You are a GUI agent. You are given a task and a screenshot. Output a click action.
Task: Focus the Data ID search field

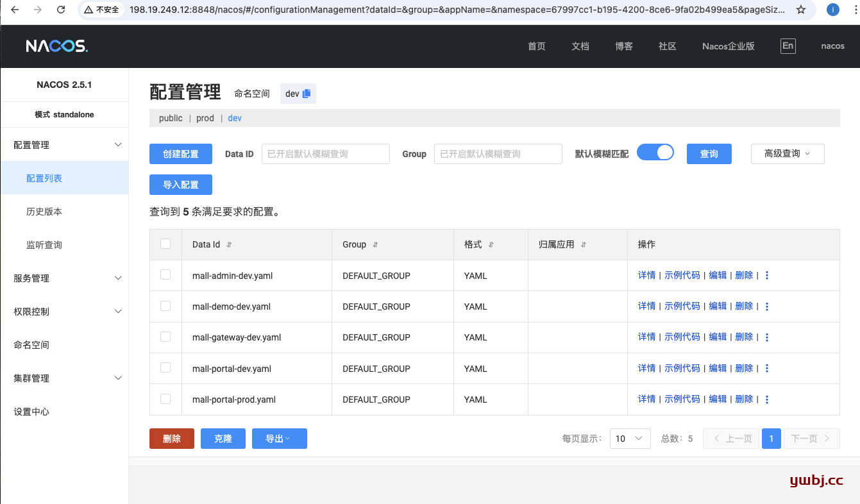coord(326,154)
